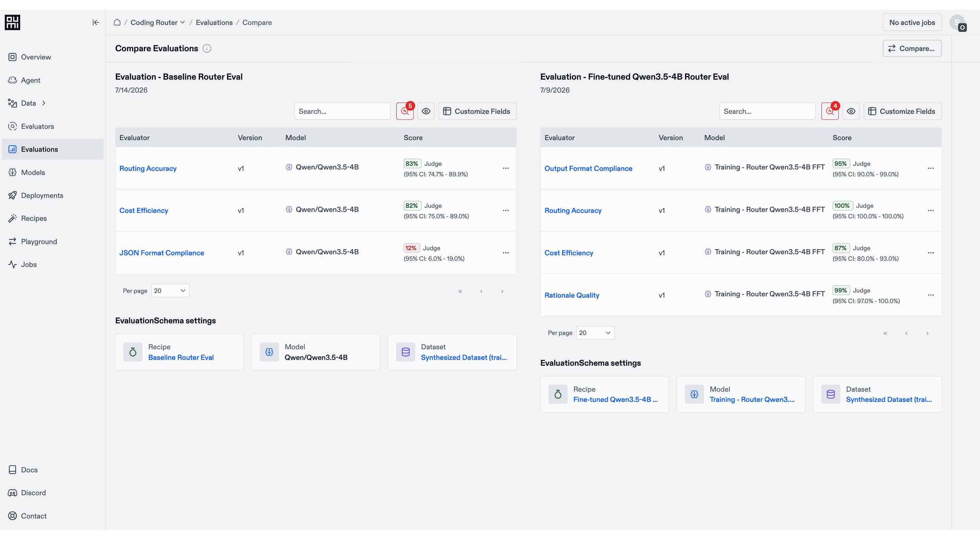The height and width of the screenshot is (540, 980).
Task: Open Customize Fields for Baseline Router Eval
Action: tap(477, 111)
